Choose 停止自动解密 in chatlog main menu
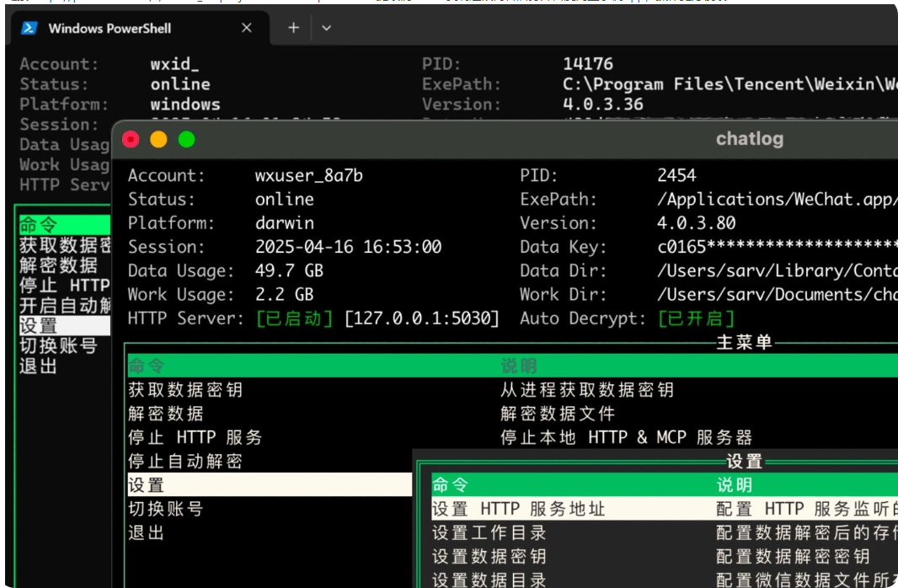The height and width of the screenshot is (588, 898). [185, 461]
